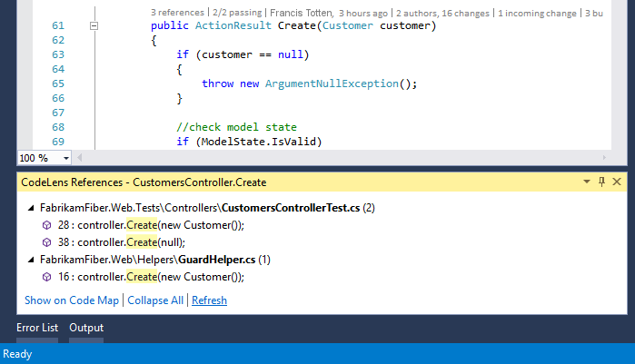Click the cube icon beside line 38 reference
This screenshot has height=364, width=635.
[x=47, y=242]
